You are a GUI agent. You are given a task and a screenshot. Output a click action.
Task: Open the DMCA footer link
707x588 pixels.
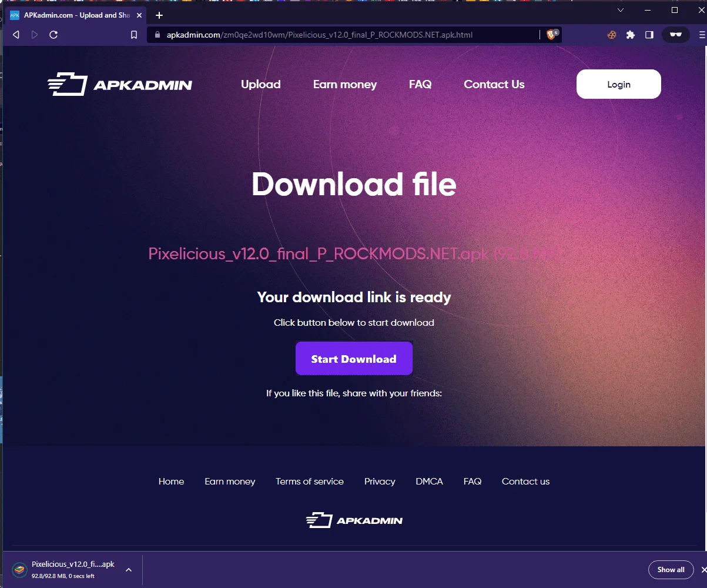coord(430,482)
